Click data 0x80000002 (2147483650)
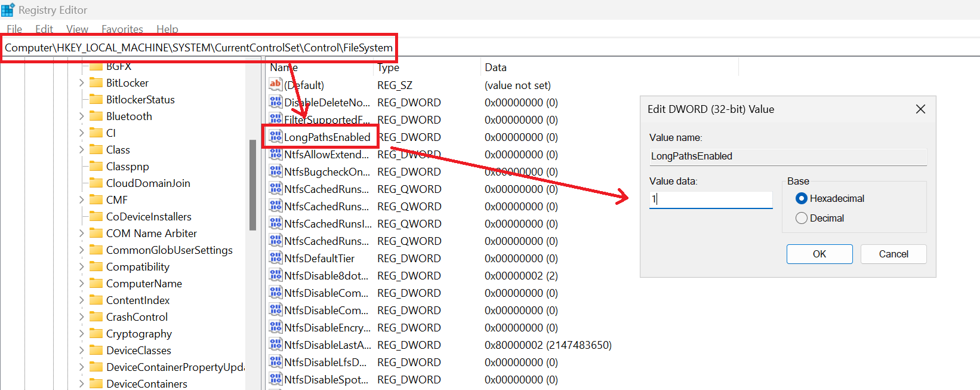Image resolution: width=980 pixels, height=390 pixels. click(x=548, y=345)
